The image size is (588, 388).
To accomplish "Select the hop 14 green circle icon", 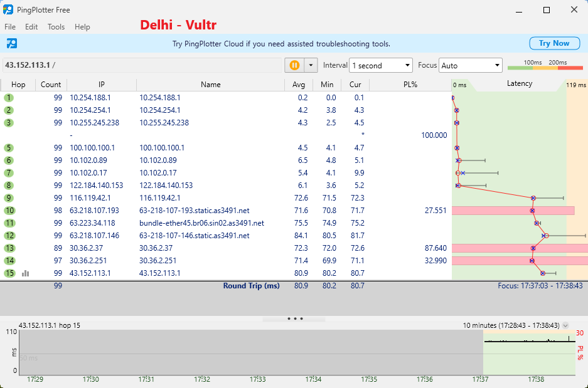I will (x=10, y=261).
